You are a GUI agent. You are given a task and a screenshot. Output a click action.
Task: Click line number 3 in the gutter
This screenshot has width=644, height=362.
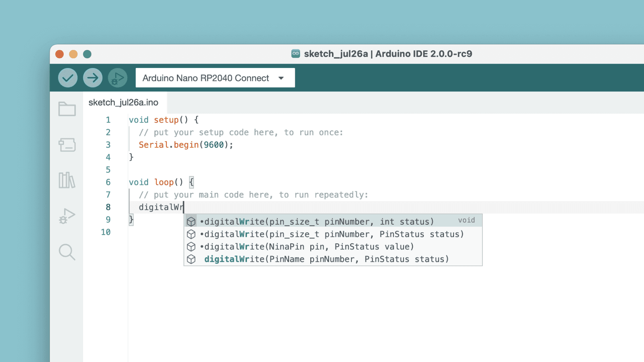click(x=108, y=145)
